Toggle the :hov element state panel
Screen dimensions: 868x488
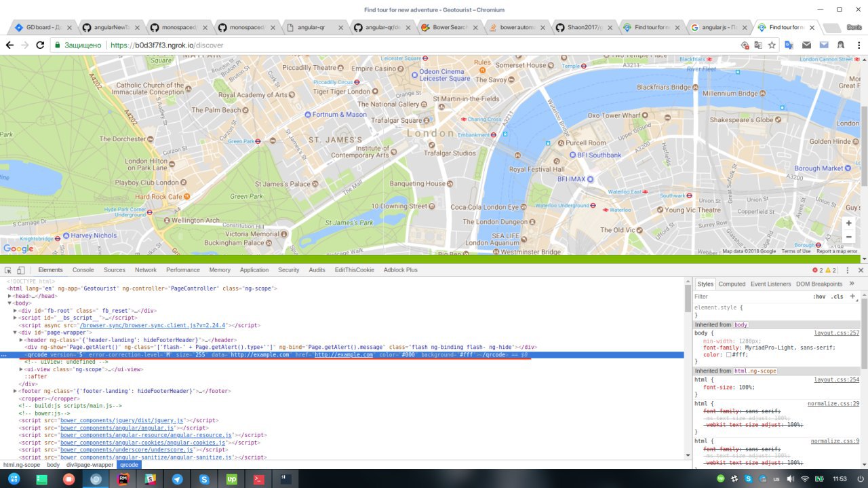pos(819,297)
